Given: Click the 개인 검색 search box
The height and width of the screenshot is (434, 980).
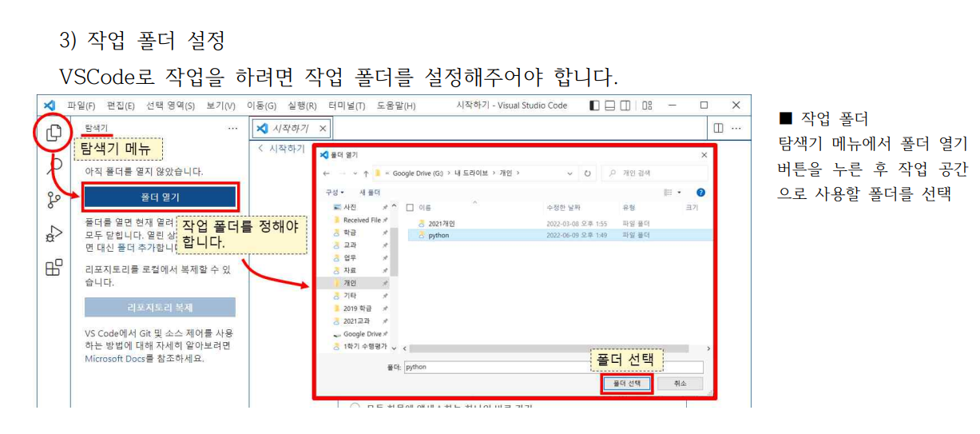Looking at the screenshot, I should coord(654,173).
